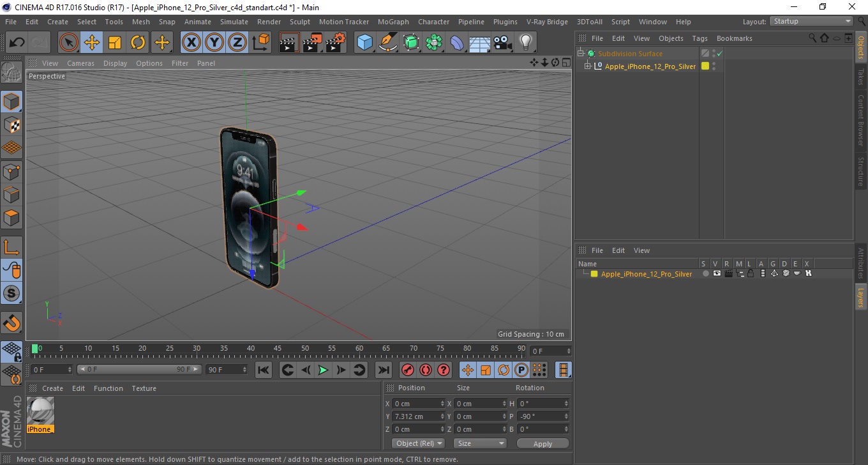This screenshot has height=465, width=868.
Task: Collapse the Subdivision Surface hierarchy
Action: tap(580, 54)
